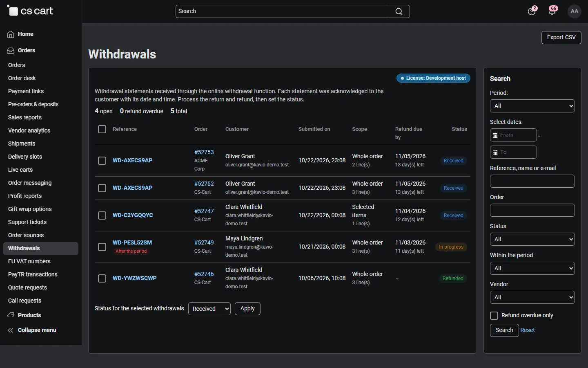Viewport: 588px width, 368px height.
Task: Click the Reference, name or e-mail field
Action: click(532, 181)
